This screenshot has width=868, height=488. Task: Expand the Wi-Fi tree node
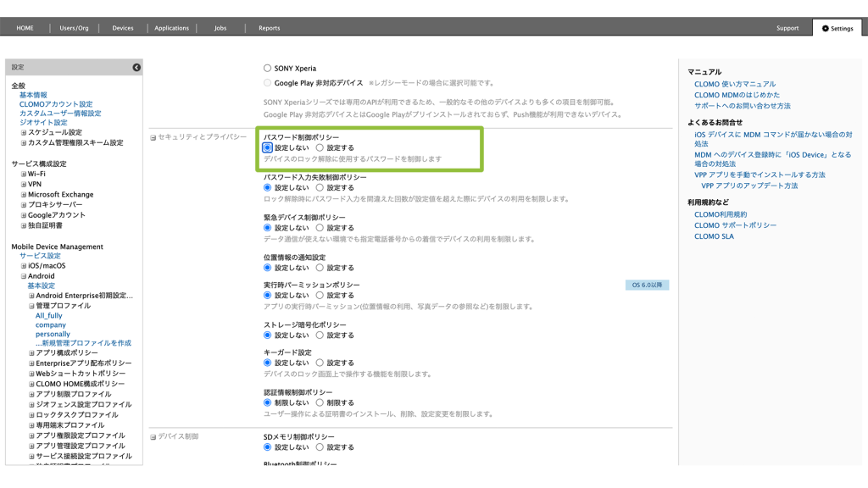[x=24, y=174]
